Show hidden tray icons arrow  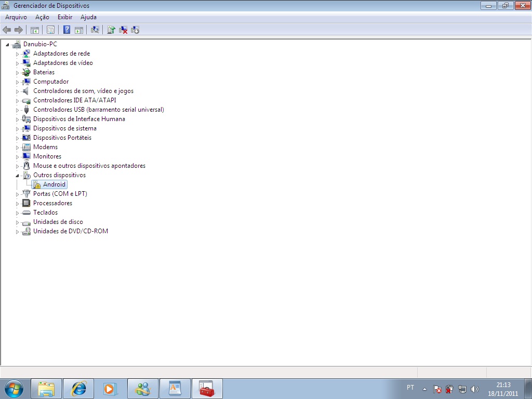pos(424,389)
